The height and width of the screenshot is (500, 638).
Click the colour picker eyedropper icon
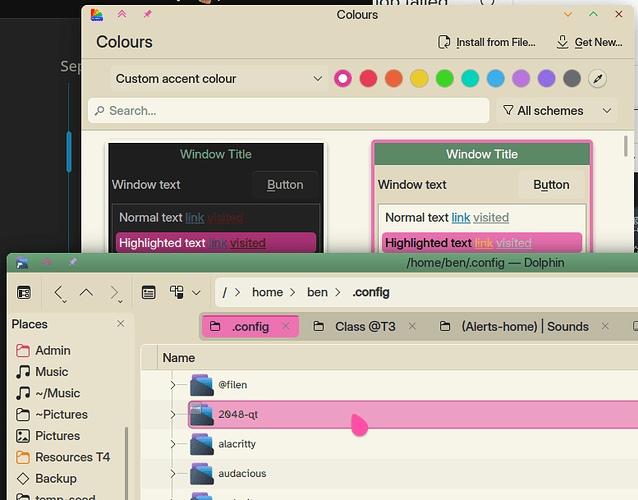coord(598,78)
